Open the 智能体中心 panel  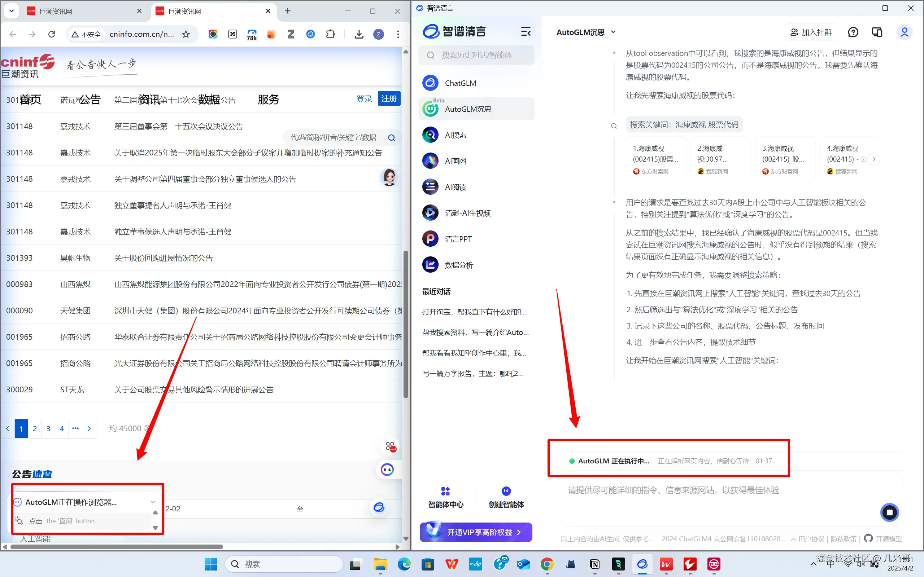(x=445, y=497)
